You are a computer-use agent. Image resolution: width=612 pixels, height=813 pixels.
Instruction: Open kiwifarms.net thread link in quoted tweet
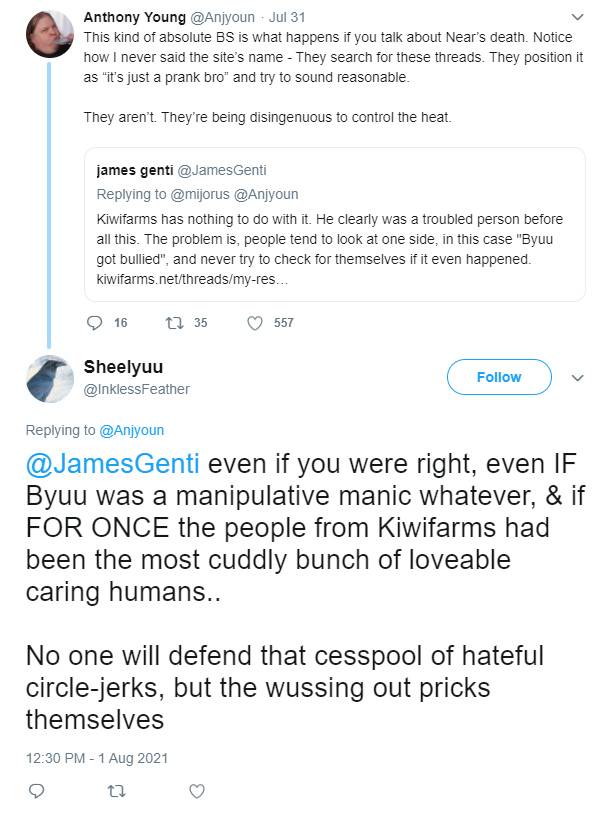192,279
